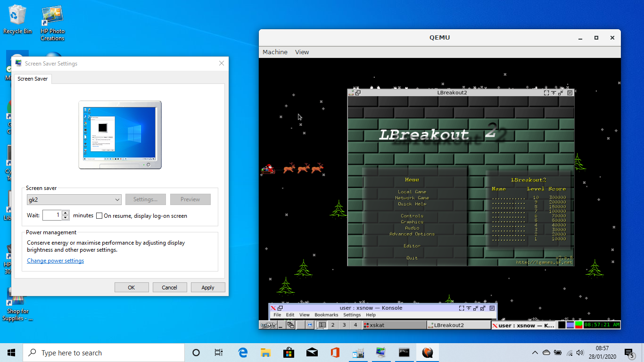
Task: Open Konsole Settings menu
Action: click(x=352, y=315)
